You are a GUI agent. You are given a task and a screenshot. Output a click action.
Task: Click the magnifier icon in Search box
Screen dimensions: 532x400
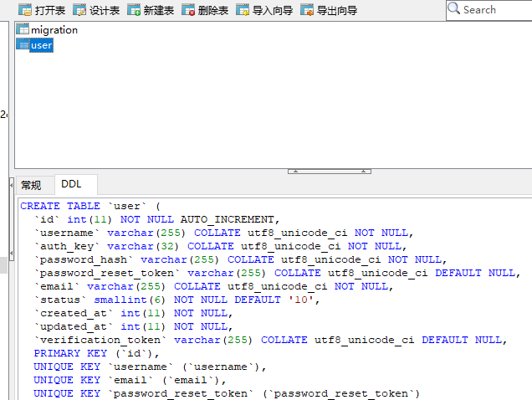[454, 10]
